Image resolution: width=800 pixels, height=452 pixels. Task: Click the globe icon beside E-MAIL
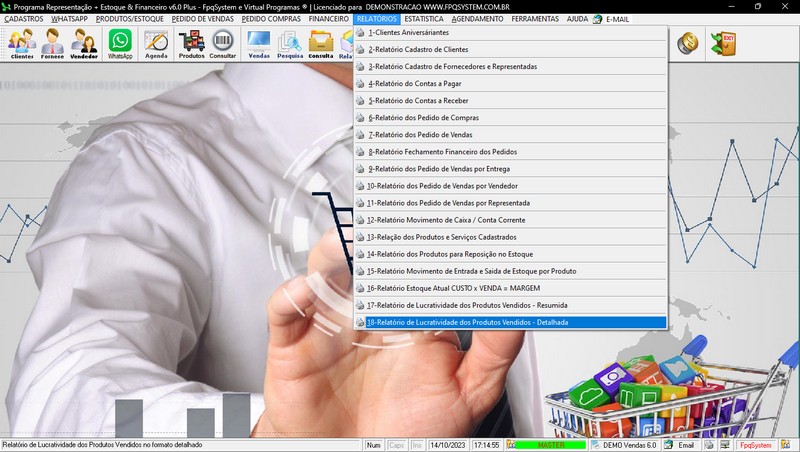(597, 19)
